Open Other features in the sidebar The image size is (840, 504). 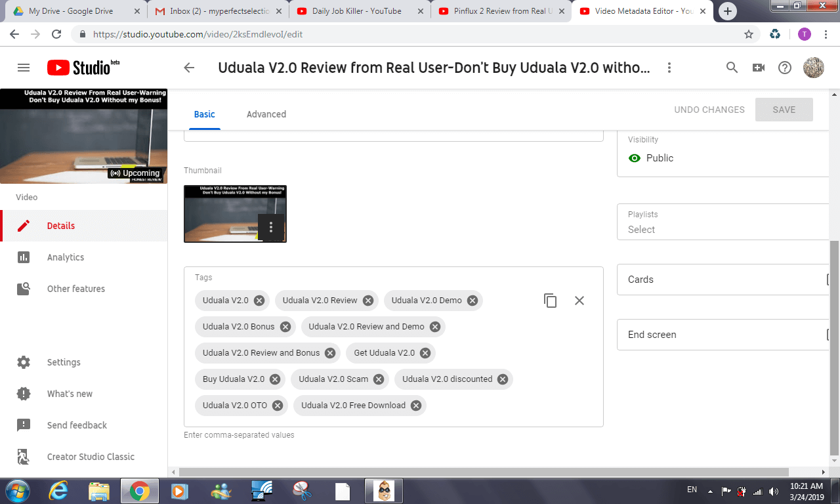[x=84, y=289]
